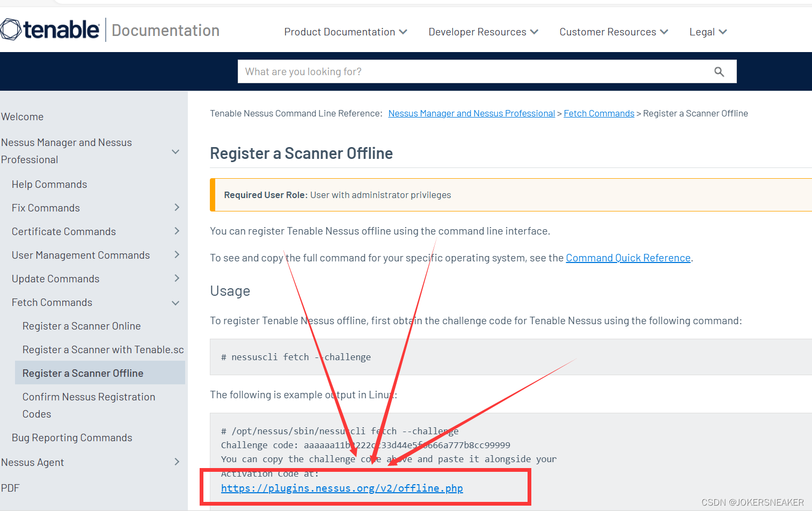Click the dropdown arrow next to Legal

click(723, 32)
